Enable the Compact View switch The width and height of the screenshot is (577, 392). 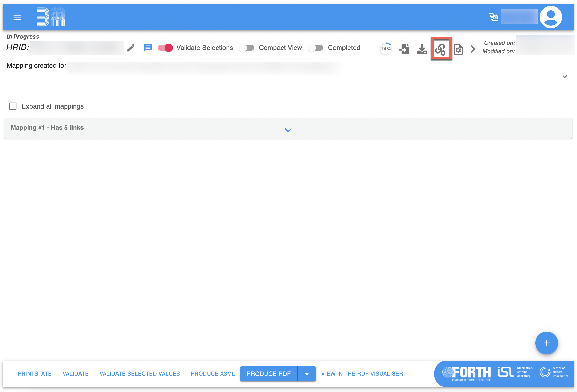point(246,48)
